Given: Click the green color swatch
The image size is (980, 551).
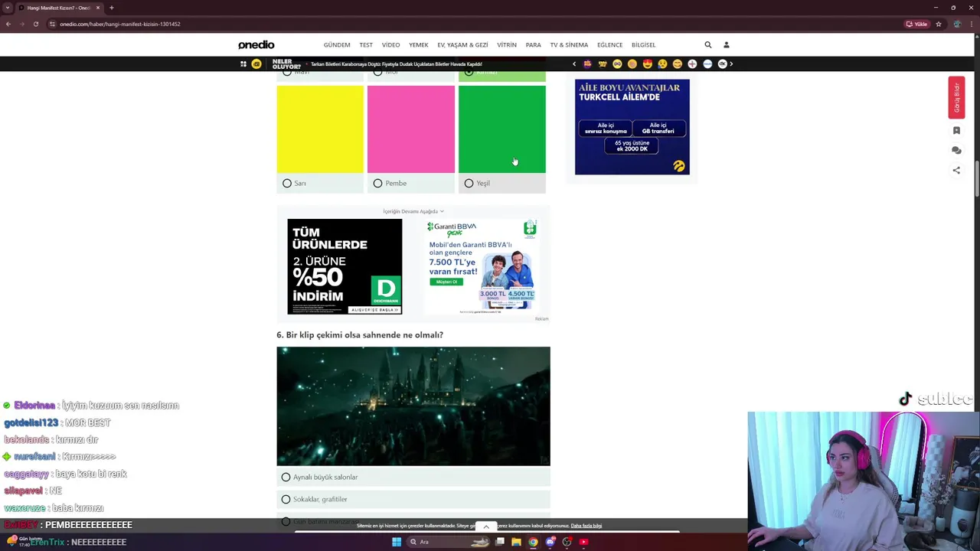Looking at the screenshot, I should tap(502, 129).
